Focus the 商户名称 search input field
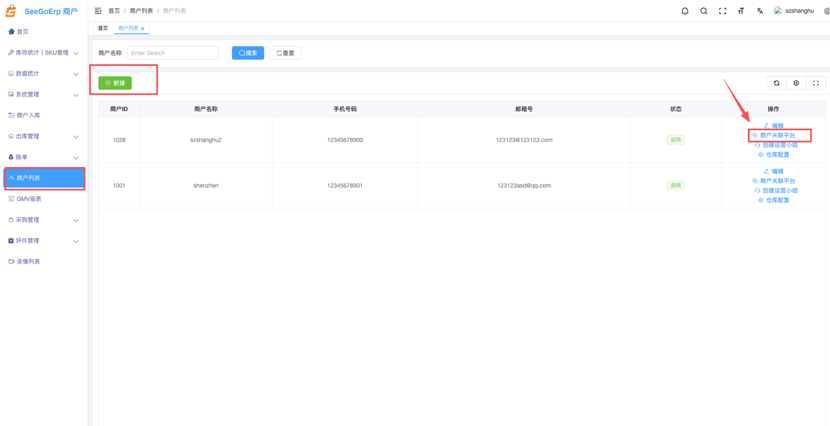This screenshot has width=830, height=426. pos(172,53)
